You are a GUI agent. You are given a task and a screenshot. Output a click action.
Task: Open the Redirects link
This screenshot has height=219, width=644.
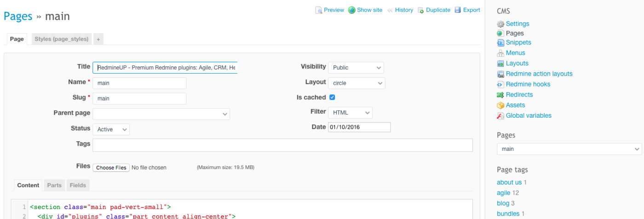519,95
